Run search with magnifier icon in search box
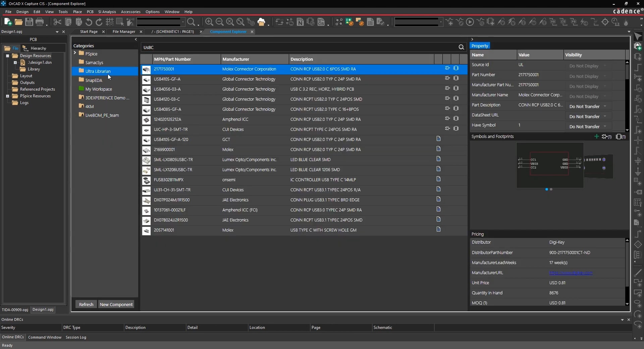 [x=461, y=47]
